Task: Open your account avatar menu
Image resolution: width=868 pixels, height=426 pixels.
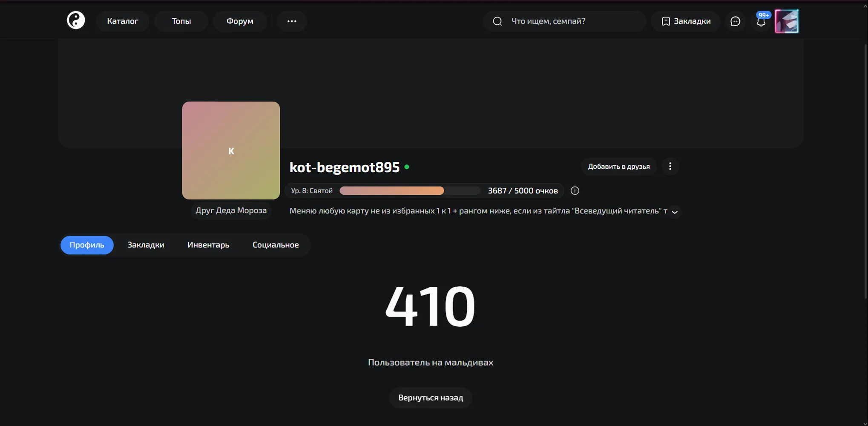Action: (787, 21)
